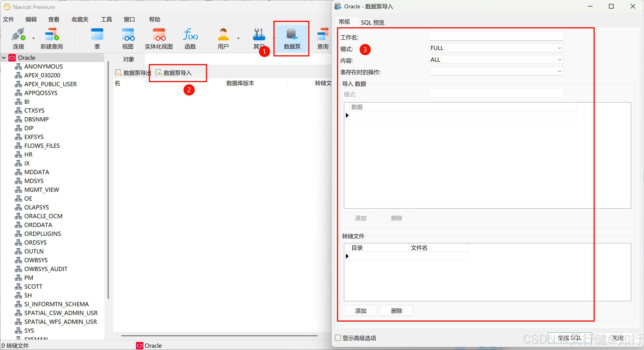Click the Generate SQL (生成 SQL) button
Screen dimensions: 644x350
tap(569, 338)
